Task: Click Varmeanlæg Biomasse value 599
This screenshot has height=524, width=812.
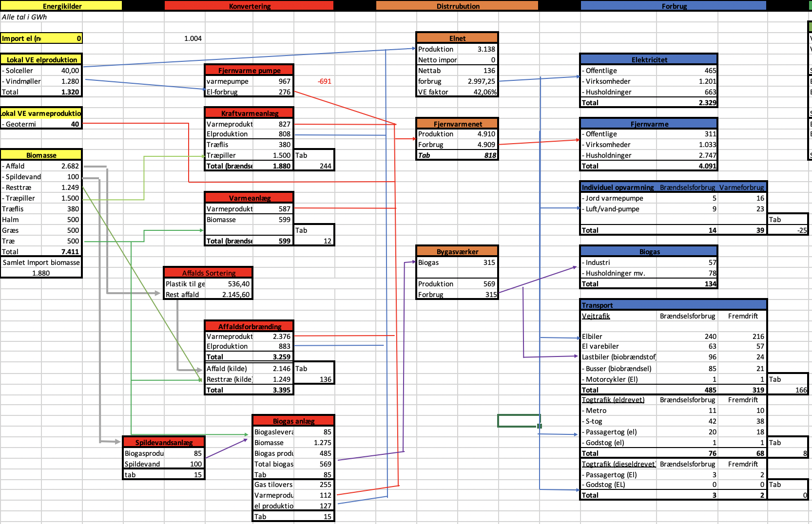Action: [284, 220]
